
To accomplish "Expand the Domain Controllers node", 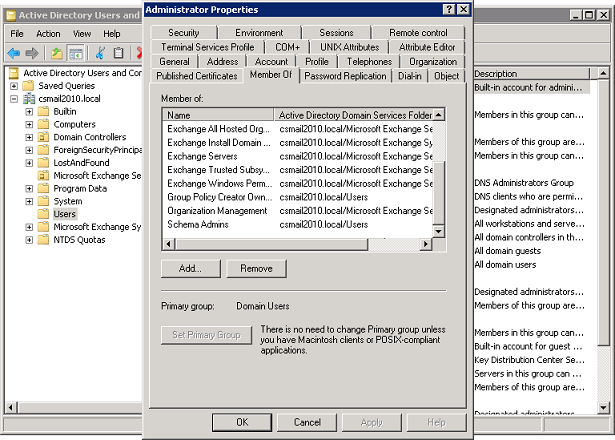I will pos(29,138).
